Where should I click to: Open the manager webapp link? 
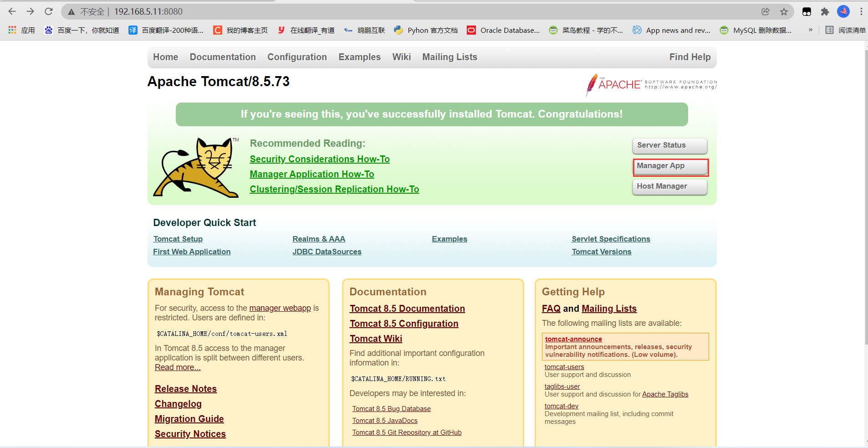click(280, 308)
